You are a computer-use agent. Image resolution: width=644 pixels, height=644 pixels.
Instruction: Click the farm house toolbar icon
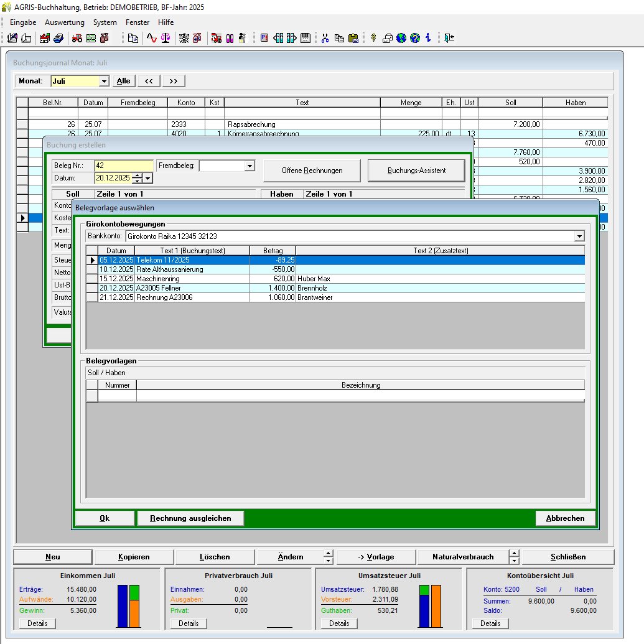pos(45,38)
